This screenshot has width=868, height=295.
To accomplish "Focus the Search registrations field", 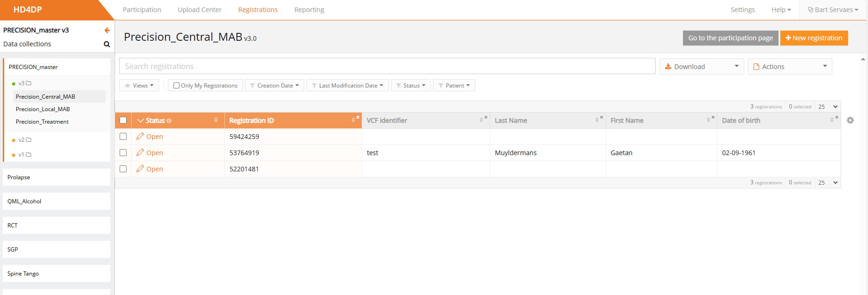I will click(387, 66).
